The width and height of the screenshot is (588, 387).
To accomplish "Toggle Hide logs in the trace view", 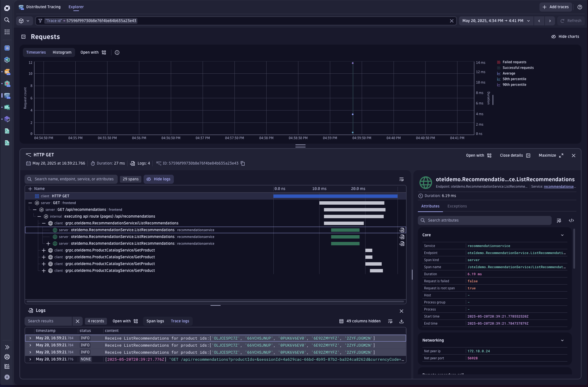I will [x=159, y=179].
